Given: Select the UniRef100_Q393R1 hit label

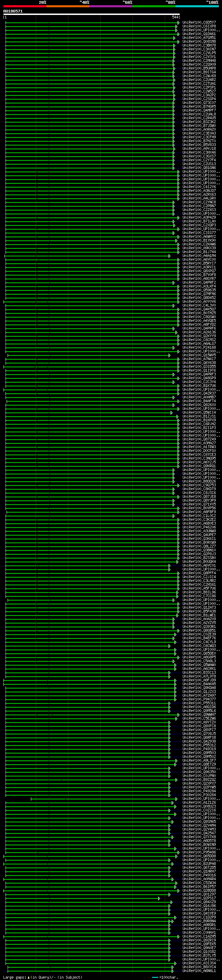Looking at the screenshot, I should (199, 626).
